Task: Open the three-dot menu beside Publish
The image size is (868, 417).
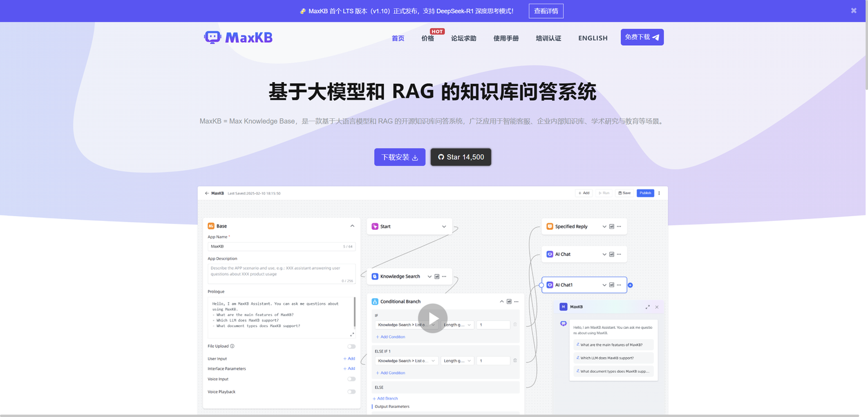Action: (x=658, y=193)
